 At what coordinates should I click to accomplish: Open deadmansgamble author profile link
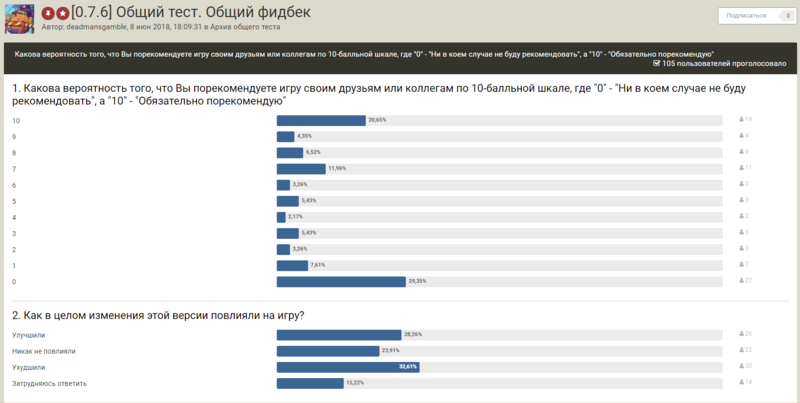(x=96, y=27)
